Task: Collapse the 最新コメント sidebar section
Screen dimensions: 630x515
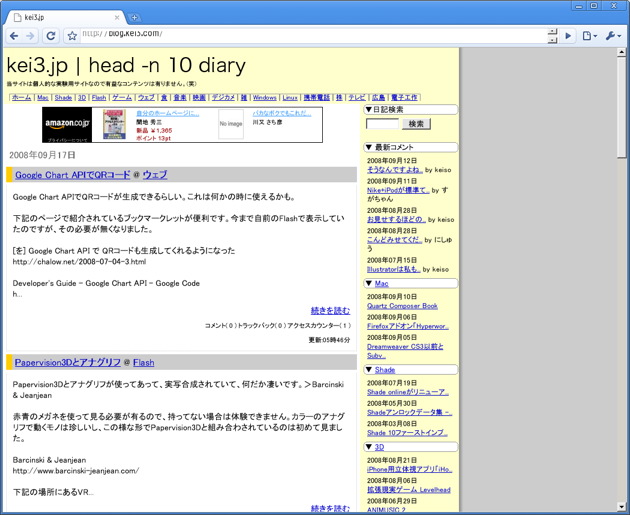Action: 369,147
